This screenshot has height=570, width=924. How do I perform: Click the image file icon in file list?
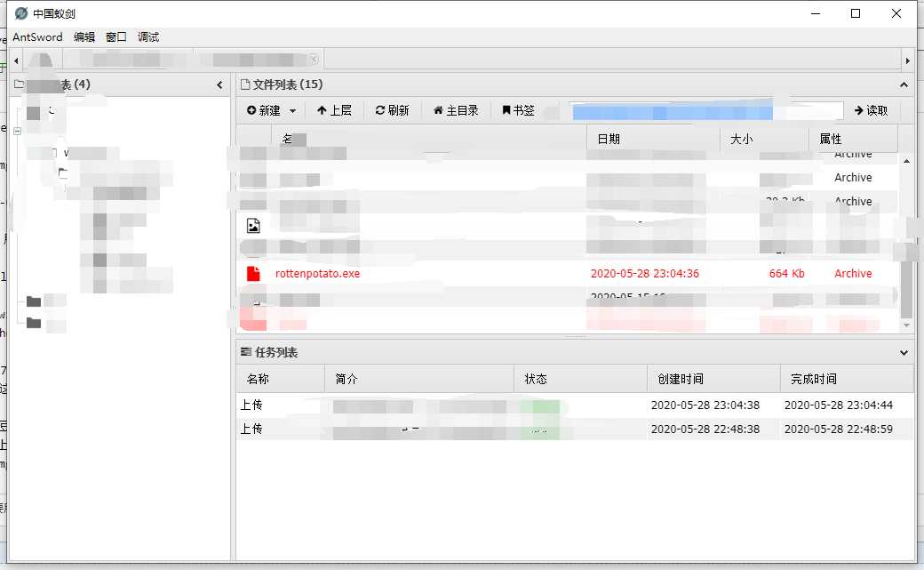pyautogui.click(x=253, y=225)
